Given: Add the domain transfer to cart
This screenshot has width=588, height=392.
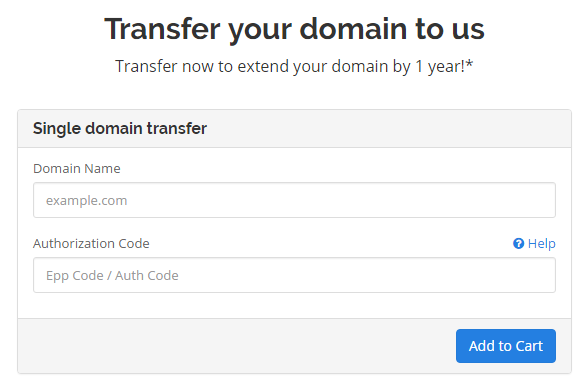Looking at the screenshot, I should (x=506, y=346).
